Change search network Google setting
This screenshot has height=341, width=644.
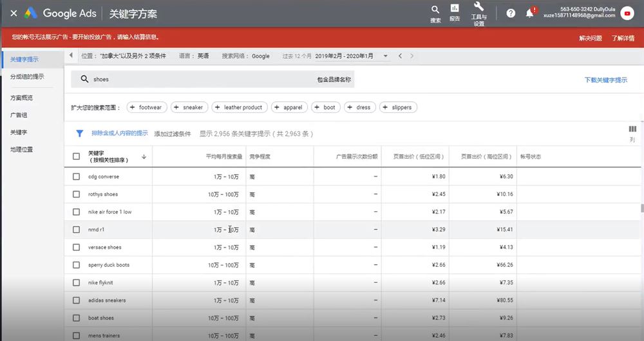(x=245, y=56)
